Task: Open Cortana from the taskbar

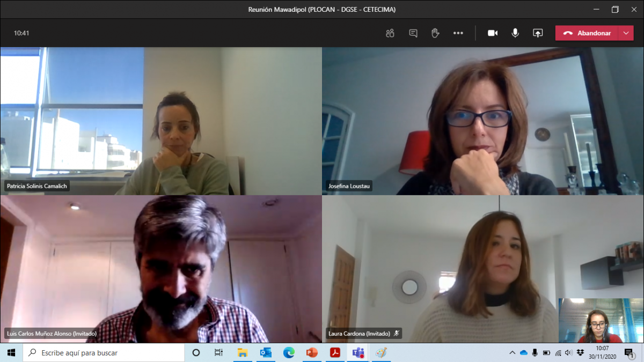Action: coord(196,352)
